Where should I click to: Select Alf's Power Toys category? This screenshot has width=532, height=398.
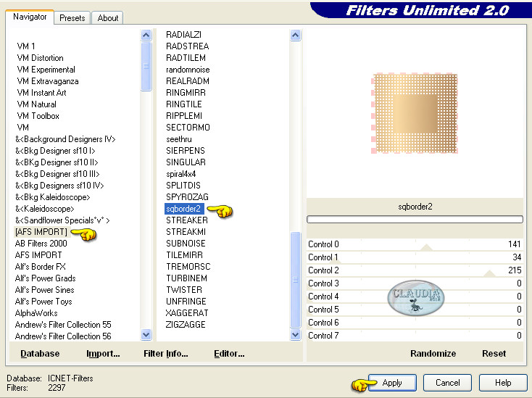[43, 302]
